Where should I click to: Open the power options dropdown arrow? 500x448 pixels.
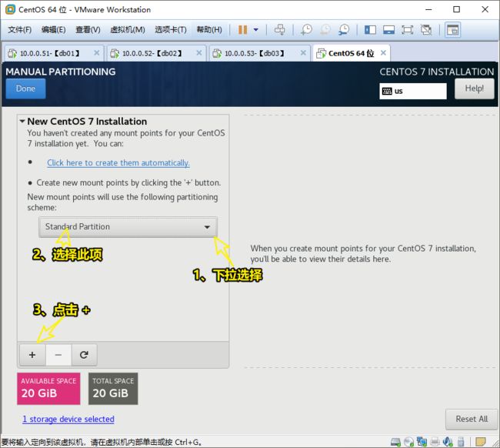[255, 30]
